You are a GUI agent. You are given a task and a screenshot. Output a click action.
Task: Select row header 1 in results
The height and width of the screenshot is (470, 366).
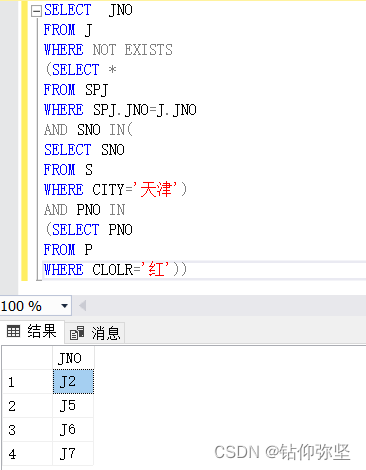[x=27, y=382]
